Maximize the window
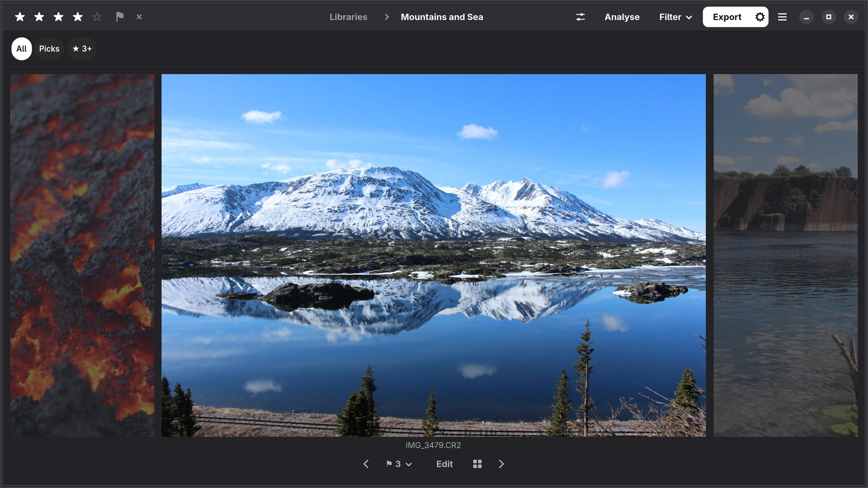 pos(829,17)
